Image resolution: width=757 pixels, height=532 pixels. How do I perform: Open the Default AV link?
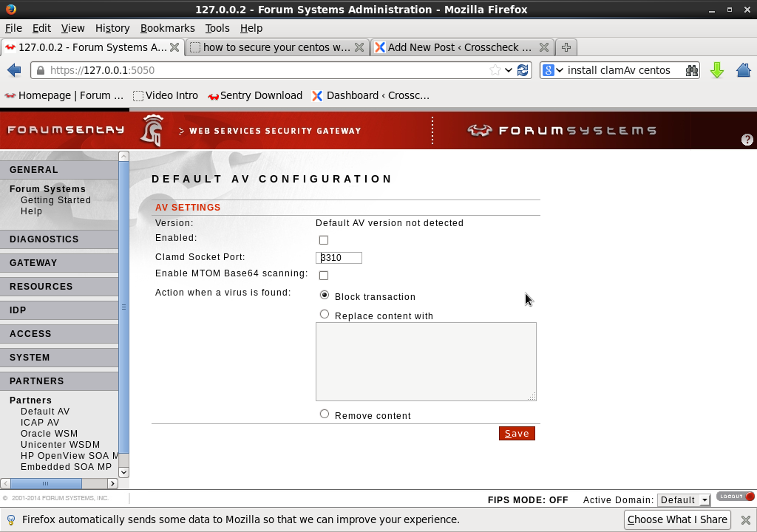(45, 412)
